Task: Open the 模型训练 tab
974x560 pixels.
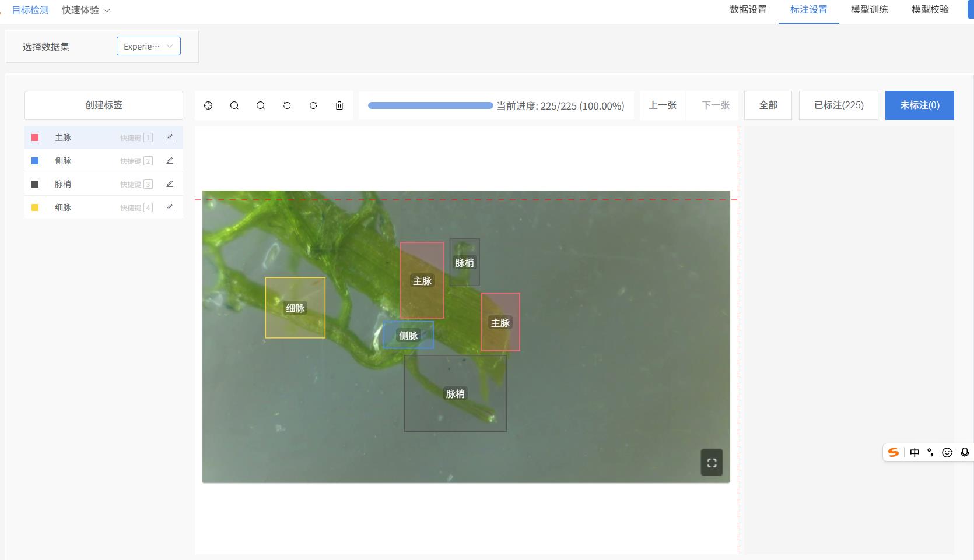Action: click(x=869, y=10)
